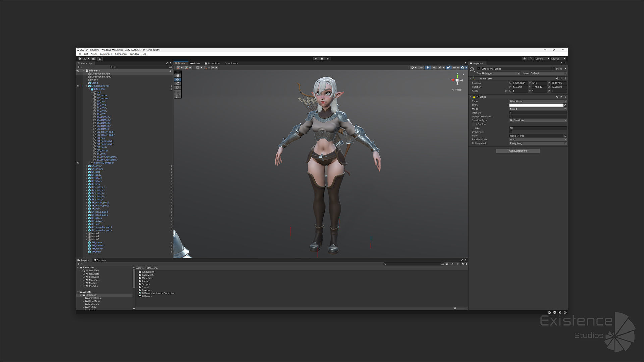Enable the Static checkbox

554,69
